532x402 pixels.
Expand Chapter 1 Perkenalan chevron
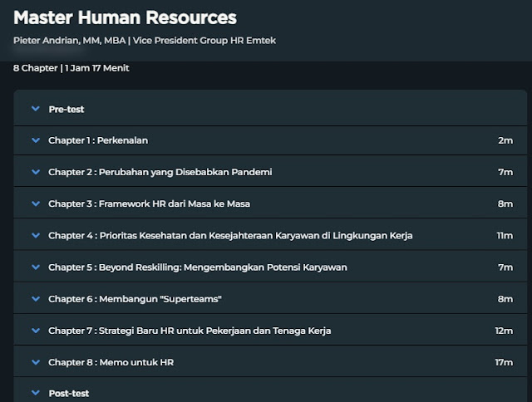pos(35,140)
